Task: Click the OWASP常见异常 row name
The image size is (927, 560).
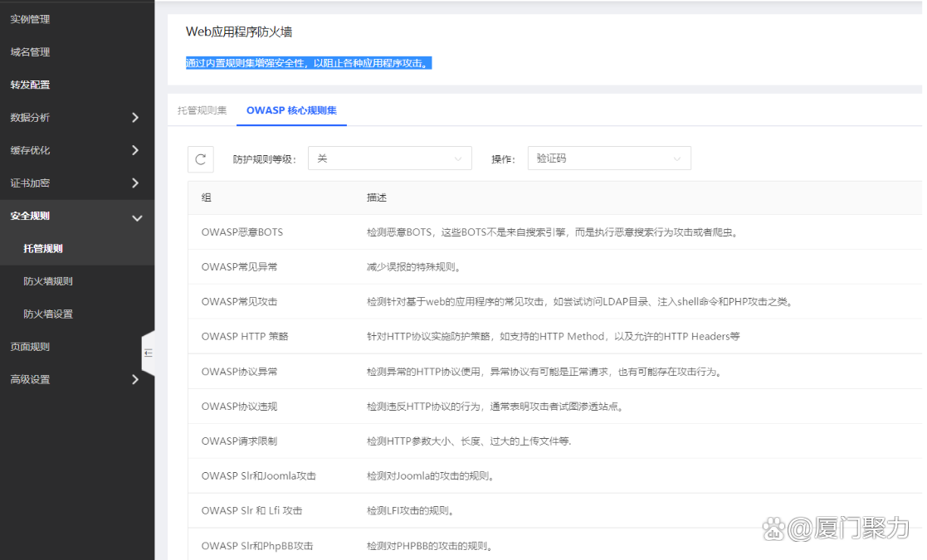Action: pyautogui.click(x=240, y=267)
